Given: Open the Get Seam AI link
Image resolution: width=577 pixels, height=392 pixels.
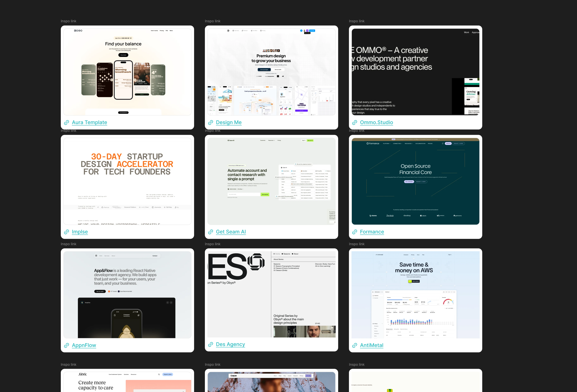Looking at the screenshot, I should (231, 232).
